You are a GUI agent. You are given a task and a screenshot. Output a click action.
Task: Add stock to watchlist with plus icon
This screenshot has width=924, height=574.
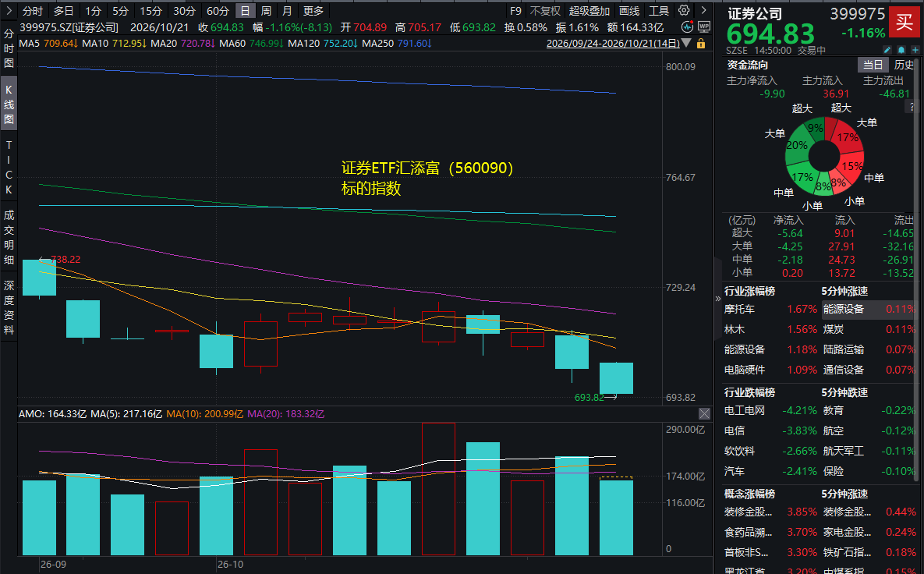click(915, 51)
